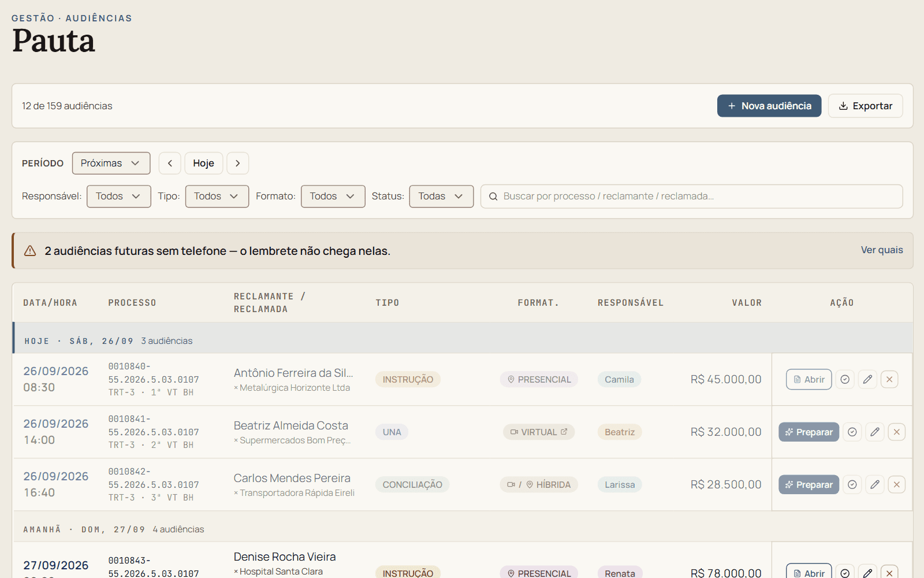Open the Responsável filter dropdown

[118, 197]
